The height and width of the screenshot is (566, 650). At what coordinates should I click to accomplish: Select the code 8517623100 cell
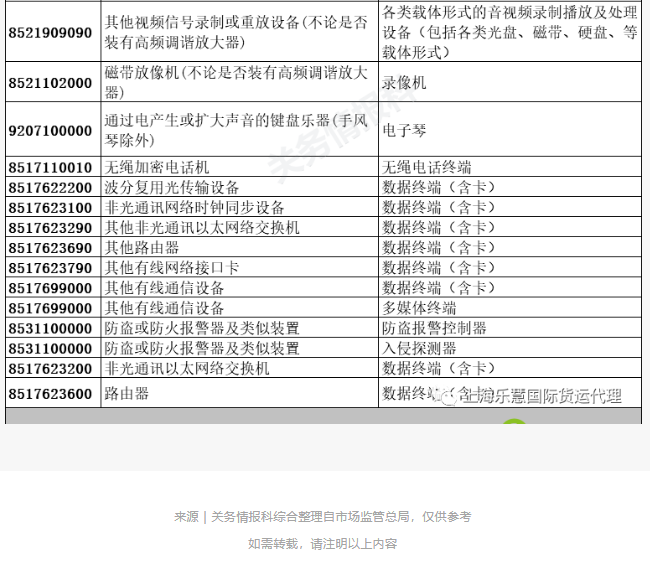coord(51,207)
